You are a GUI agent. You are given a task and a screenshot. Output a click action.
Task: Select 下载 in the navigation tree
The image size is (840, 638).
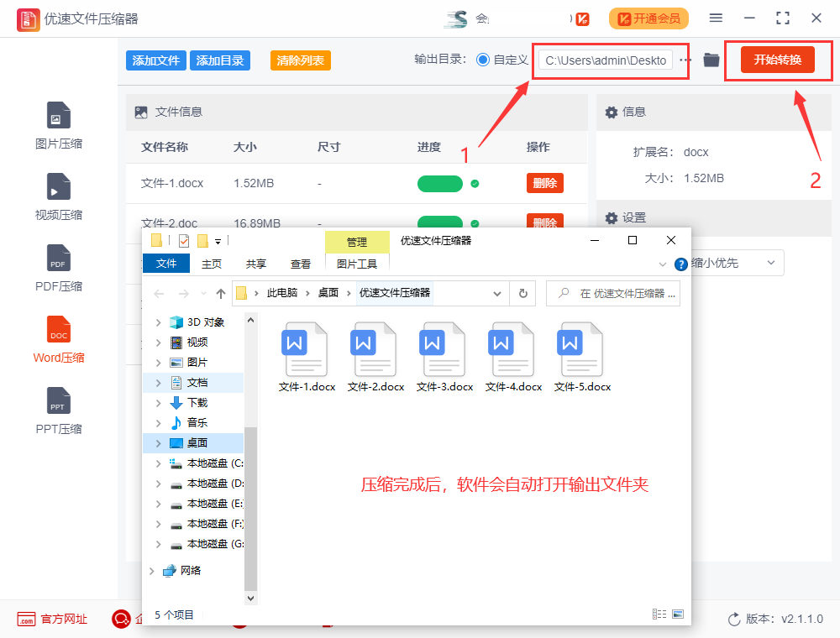[197, 402]
